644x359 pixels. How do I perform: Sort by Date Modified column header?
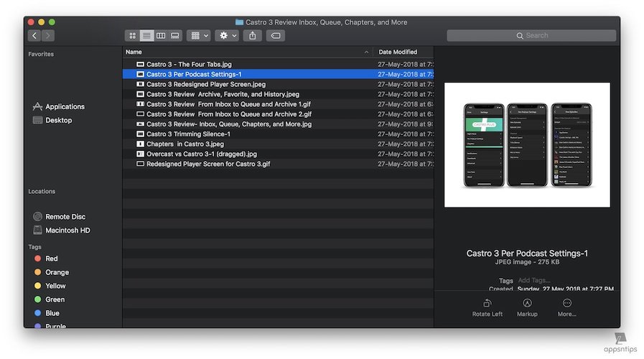click(x=397, y=52)
